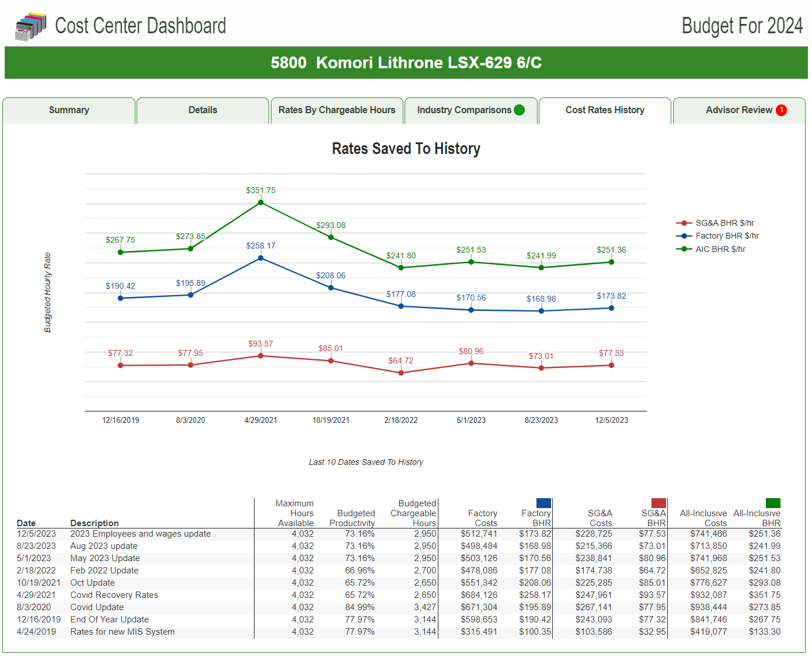The height and width of the screenshot is (658, 812).
Task: Click the All-Inclusive Costs column header
Action: [703, 518]
